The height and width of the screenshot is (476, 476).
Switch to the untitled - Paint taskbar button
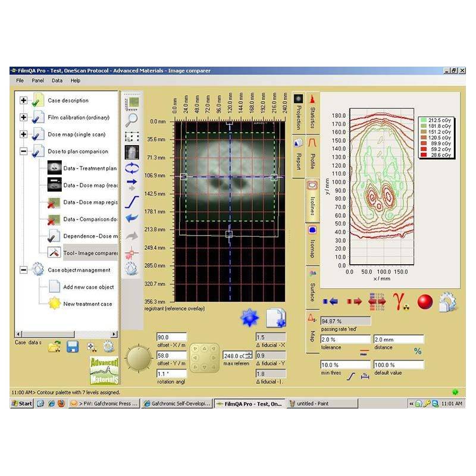pos(322,403)
